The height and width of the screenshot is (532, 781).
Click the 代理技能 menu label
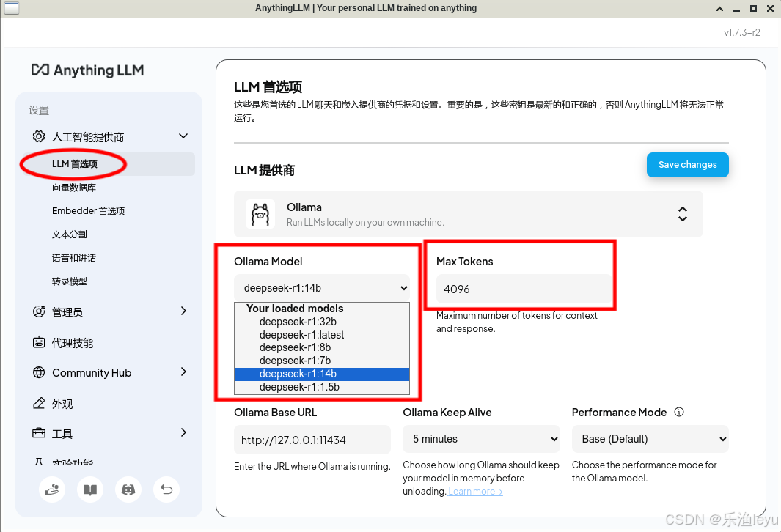click(x=72, y=343)
